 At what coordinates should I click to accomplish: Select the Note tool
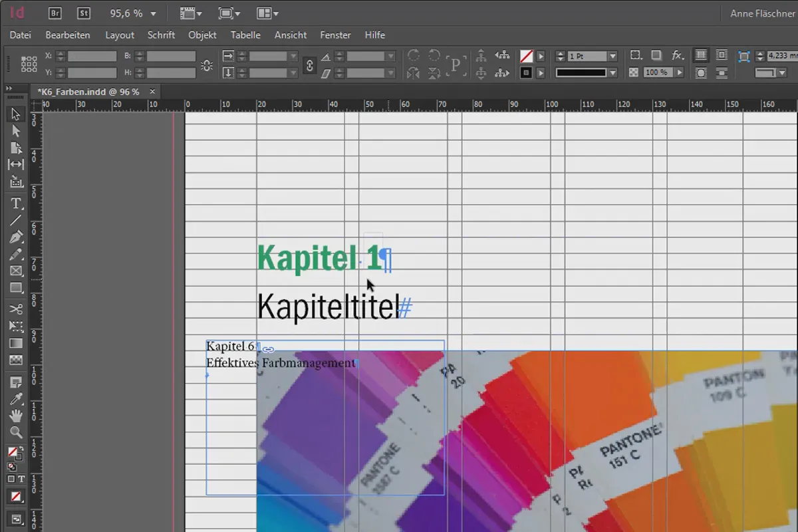click(x=16, y=382)
